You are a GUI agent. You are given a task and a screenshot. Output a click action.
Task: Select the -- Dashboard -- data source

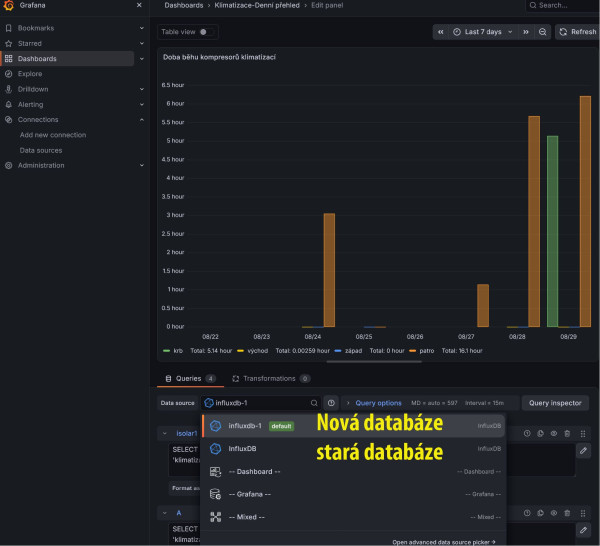point(353,471)
